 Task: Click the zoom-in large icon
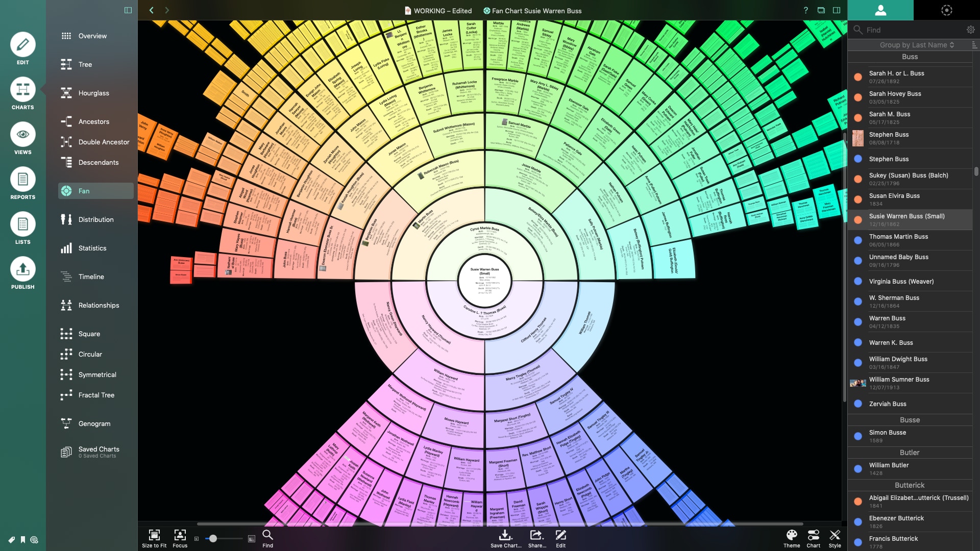pos(252,539)
